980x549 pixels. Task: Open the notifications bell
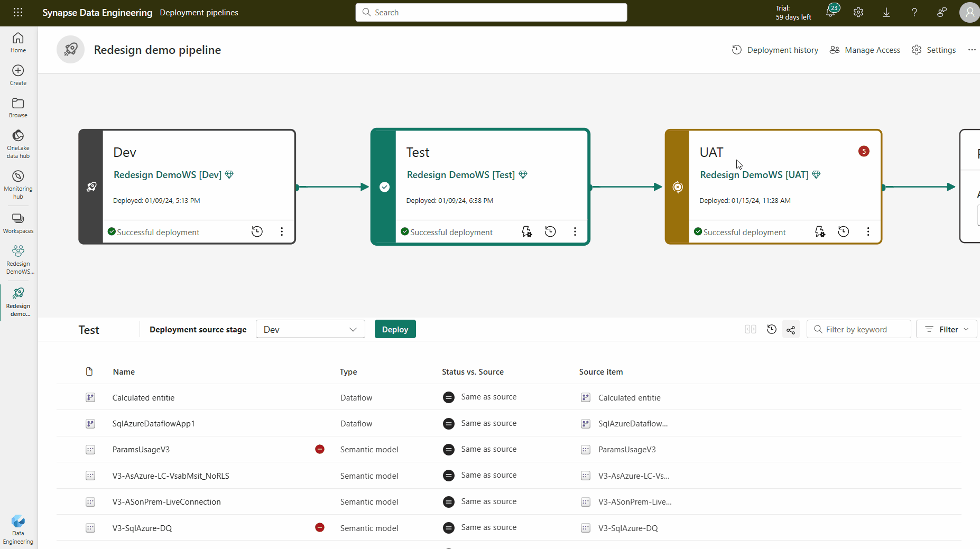pos(831,12)
